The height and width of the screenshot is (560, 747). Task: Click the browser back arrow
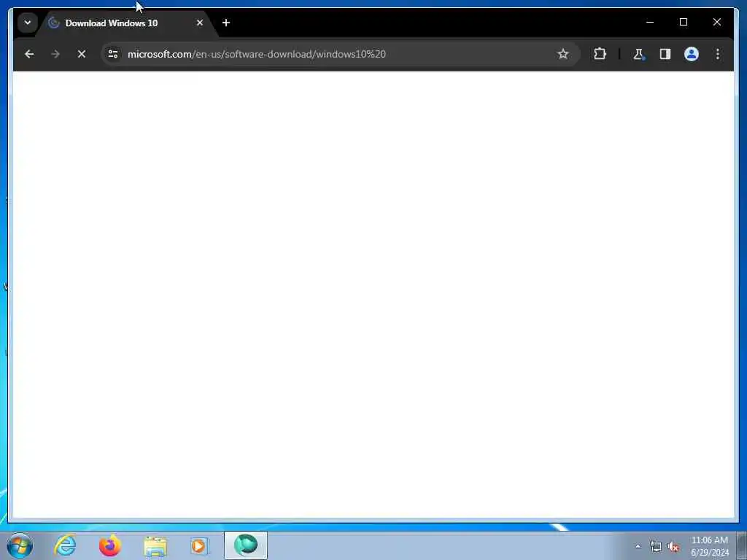pos(29,54)
